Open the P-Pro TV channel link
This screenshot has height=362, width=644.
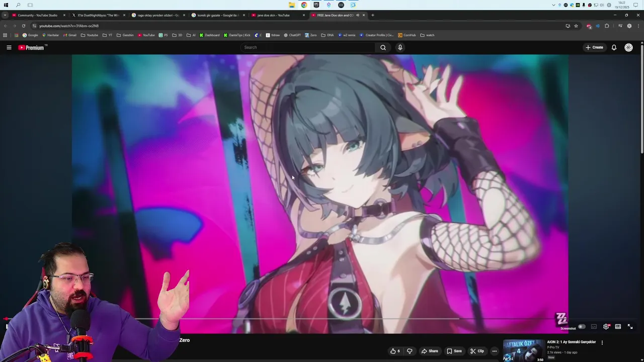click(553, 347)
